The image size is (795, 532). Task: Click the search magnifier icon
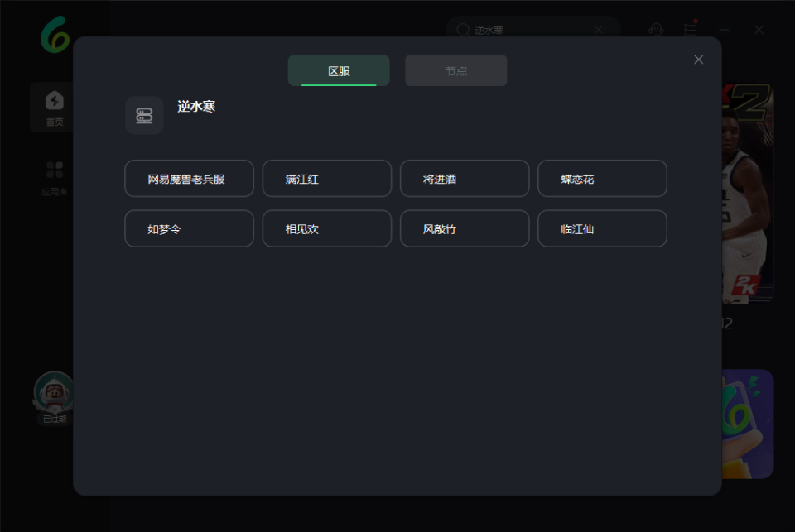coord(463,30)
